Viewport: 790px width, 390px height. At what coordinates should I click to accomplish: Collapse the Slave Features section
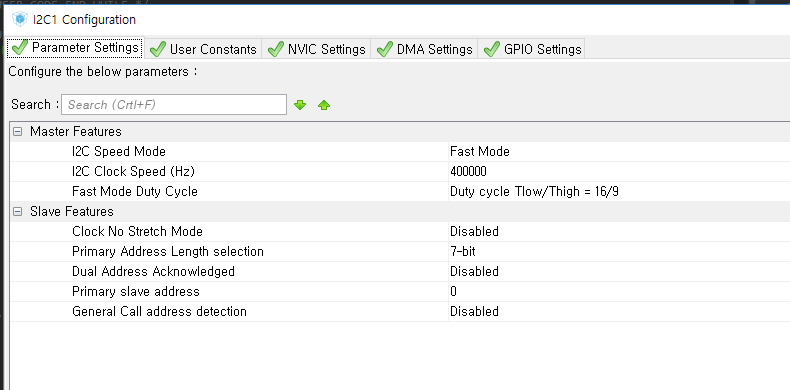[18, 212]
